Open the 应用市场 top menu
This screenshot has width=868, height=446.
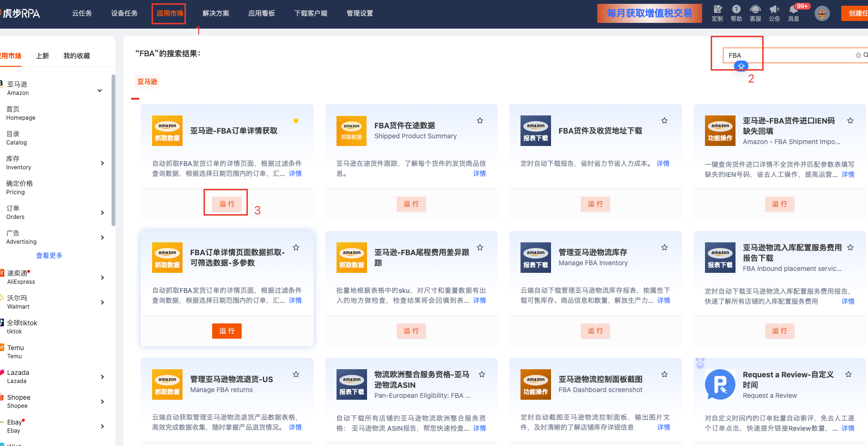coord(170,13)
